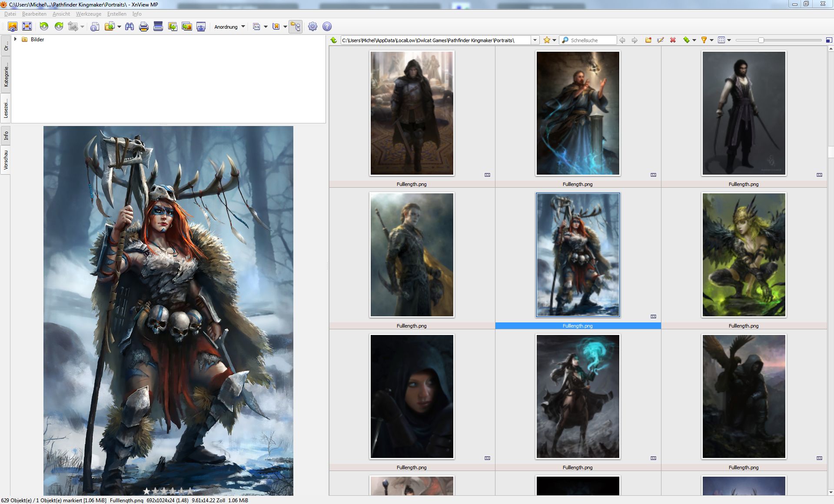Click the fullscreen view icon
This screenshot has width=834, height=504.
[27, 27]
